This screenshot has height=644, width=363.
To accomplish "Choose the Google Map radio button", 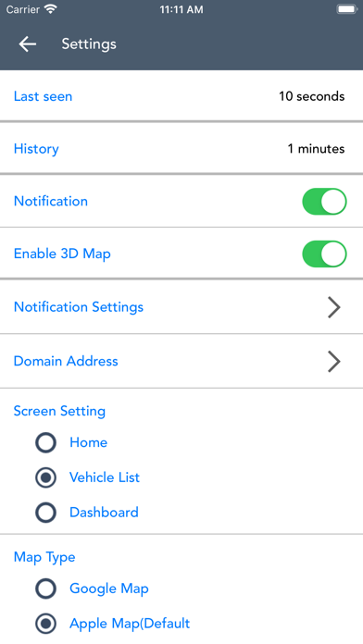I will (45, 588).
